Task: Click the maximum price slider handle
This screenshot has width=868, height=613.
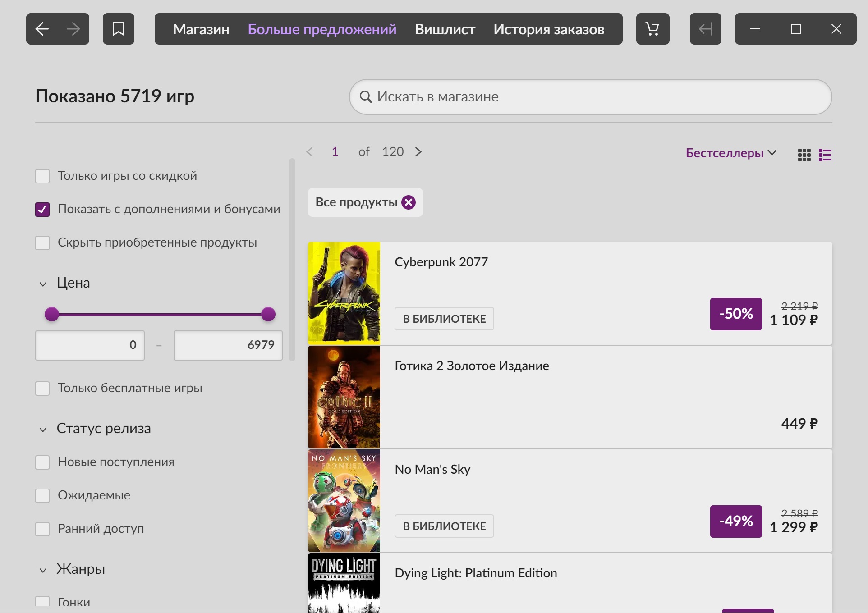Action: [268, 314]
